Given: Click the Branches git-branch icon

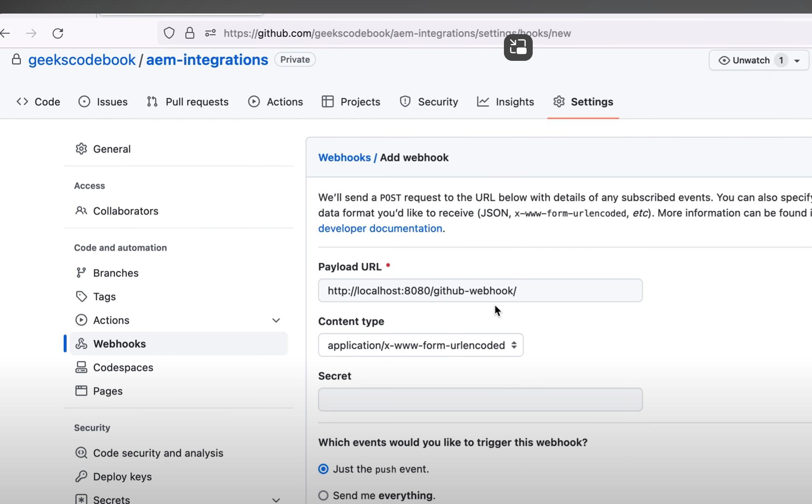Looking at the screenshot, I should click(81, 273).
